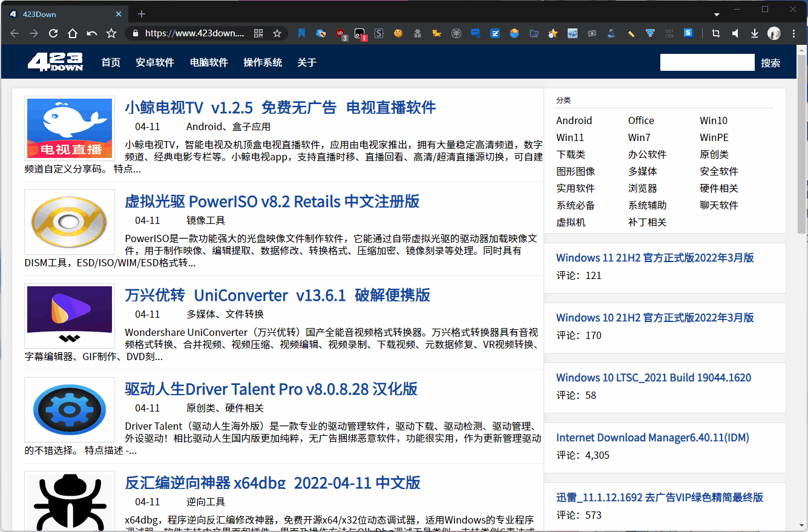Open the QR code icon in address bar
The width and height of the screenshot is (808, 532).
coord(258,34)
